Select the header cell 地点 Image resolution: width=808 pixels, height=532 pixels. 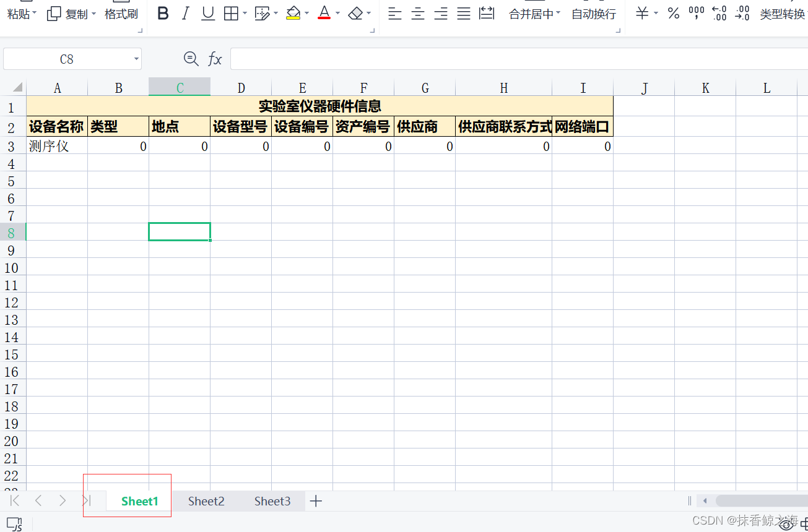click(180, 127)
